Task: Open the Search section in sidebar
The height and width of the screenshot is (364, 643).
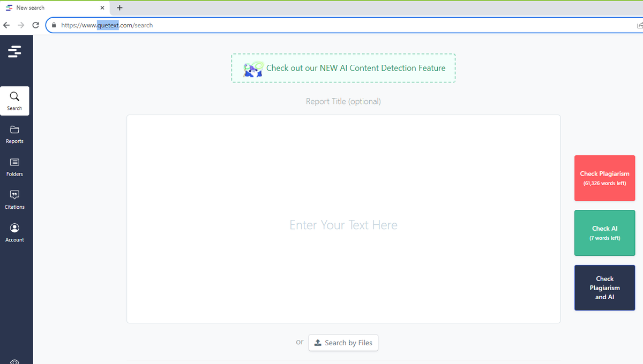Action: click(14, 101)
